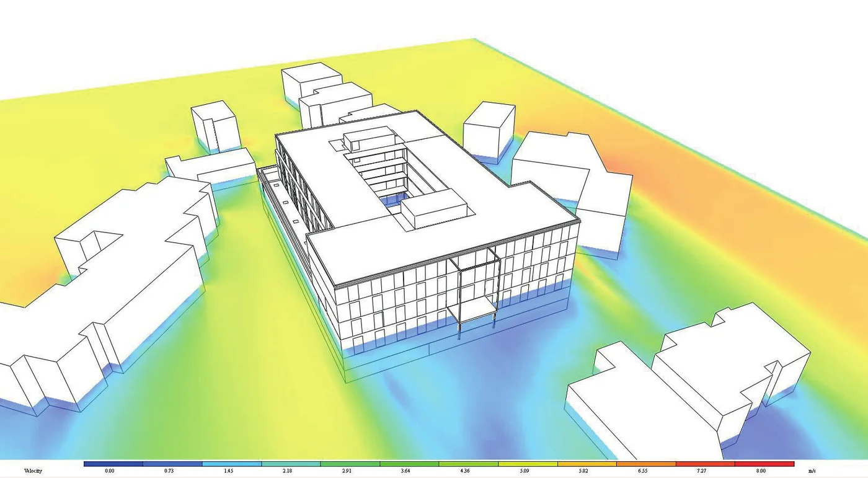Select the light orange legend swatch above 5.82
The width and height of the screenshot is (868, 478).
587,463
